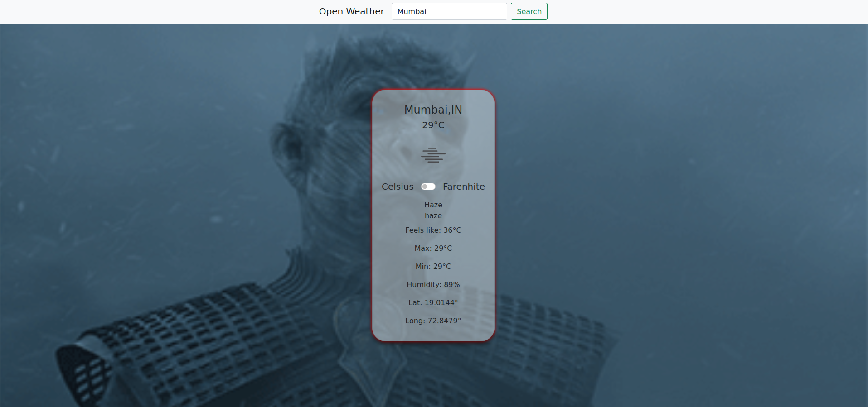Click the 29°C temperature under the city name
This screenshot has height=407, width=868.
point(433,125)
